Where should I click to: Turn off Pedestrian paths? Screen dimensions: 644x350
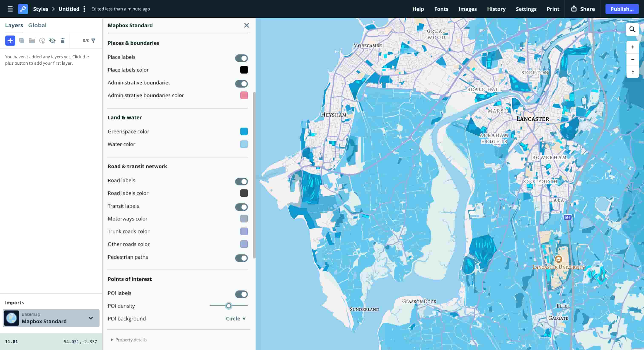241,258
